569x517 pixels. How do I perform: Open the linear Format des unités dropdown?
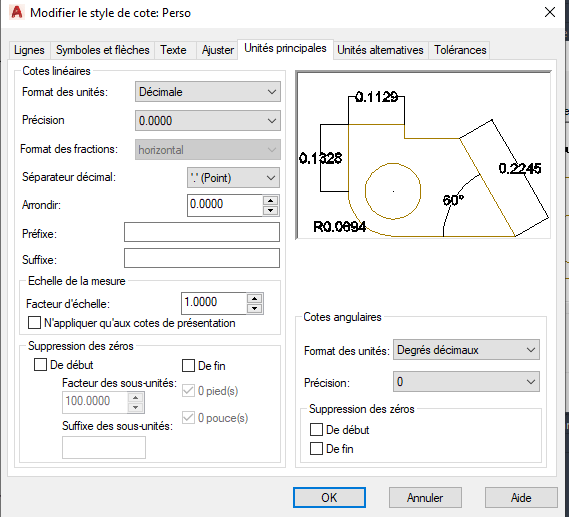click(x=208, y=92)
